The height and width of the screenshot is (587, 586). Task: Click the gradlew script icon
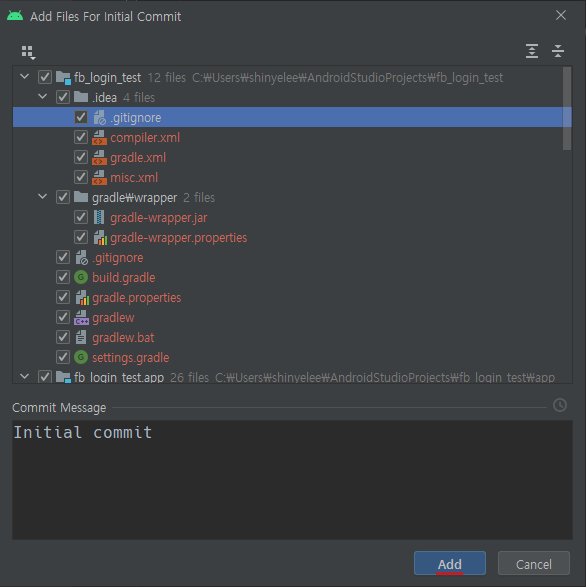(x=81, y=317)
